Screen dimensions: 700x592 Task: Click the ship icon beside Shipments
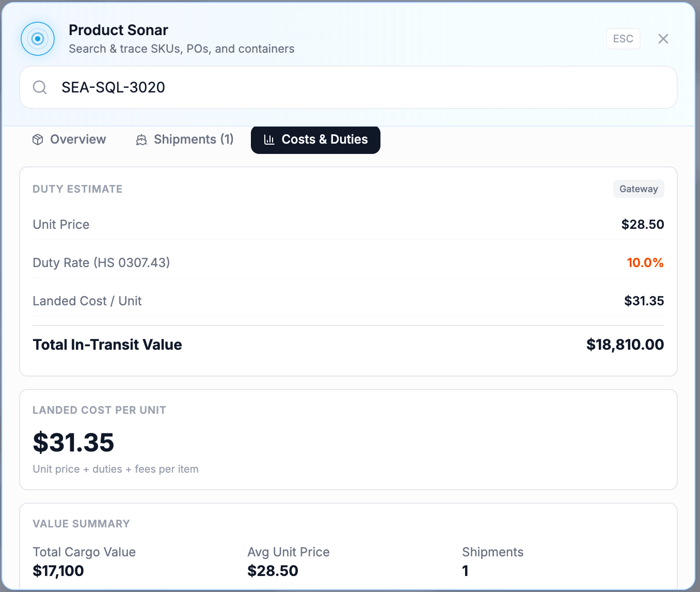[x=141, y=139]
